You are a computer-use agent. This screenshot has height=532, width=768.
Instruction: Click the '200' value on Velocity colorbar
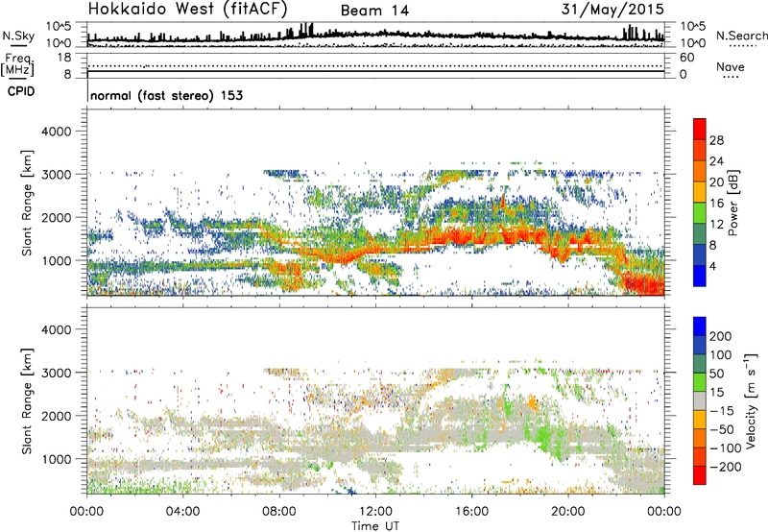(x=721, y=336)
